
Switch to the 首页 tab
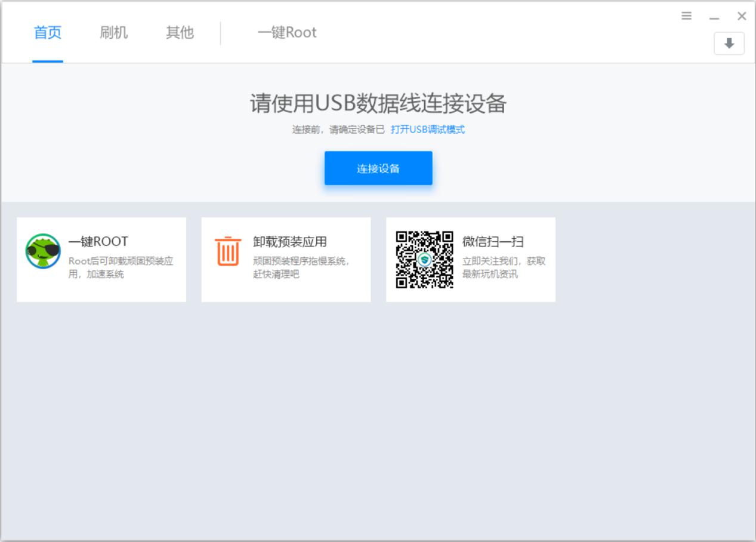point(48,32)
